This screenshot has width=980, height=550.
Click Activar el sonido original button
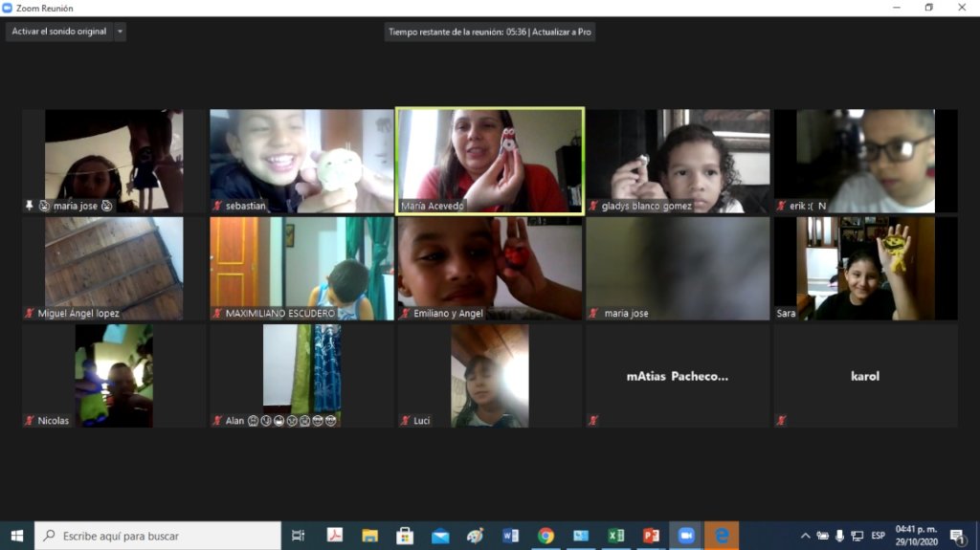coord(59,32)
